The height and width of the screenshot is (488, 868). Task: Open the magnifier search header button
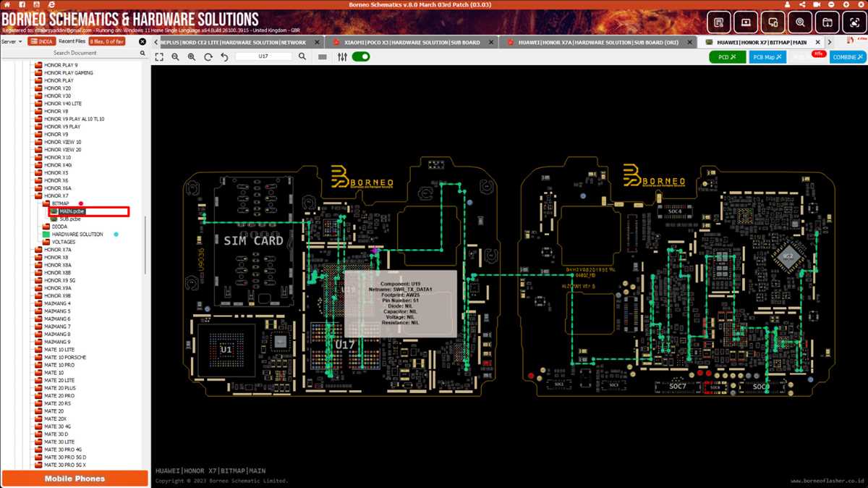click(800, 22)
